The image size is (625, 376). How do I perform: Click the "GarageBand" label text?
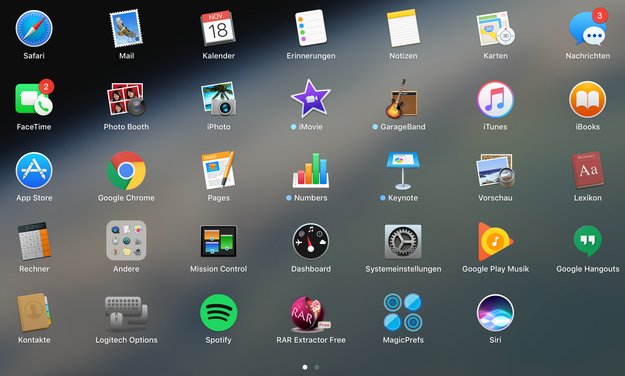[x=403, y=127]
